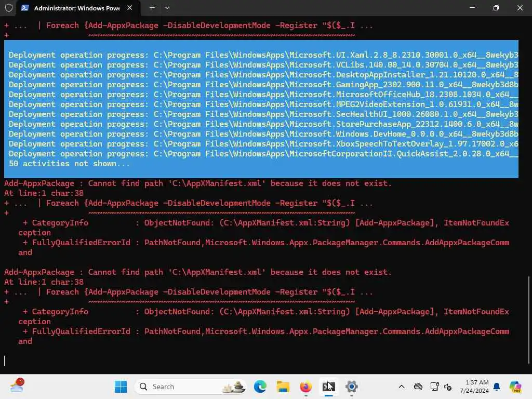Screen dimensions: 532x399
Task: Click the taskbar Search box
Action: (191, 387)
